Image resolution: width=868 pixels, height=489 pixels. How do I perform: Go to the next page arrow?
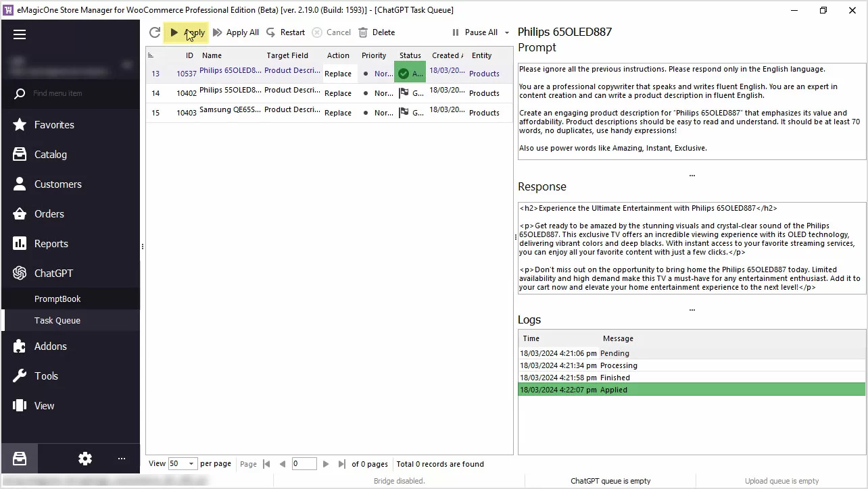point(326,464)
